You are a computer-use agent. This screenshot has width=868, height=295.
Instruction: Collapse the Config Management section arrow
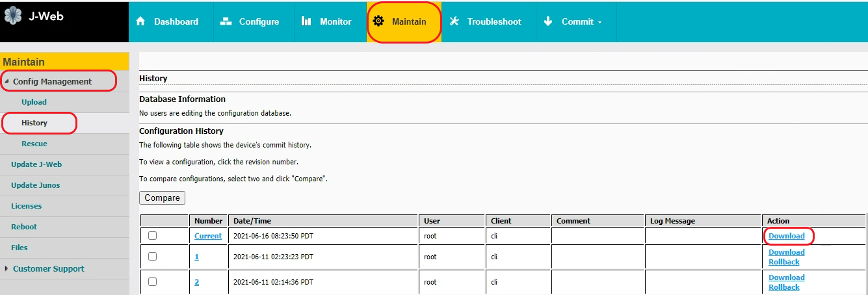point(7,82)
